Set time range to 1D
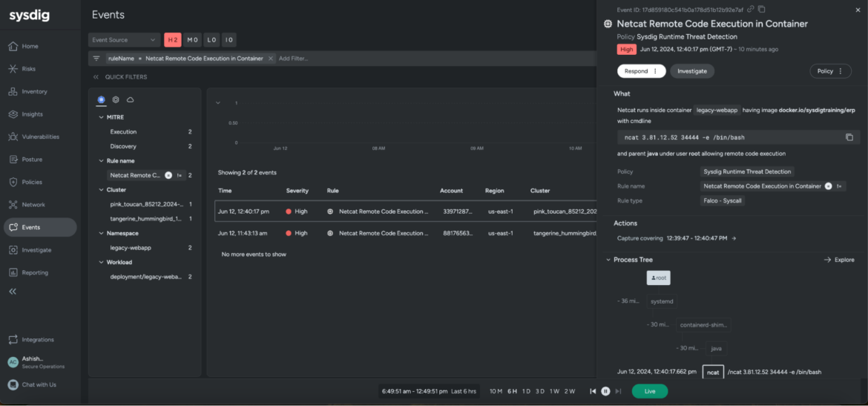 point(526,391)
